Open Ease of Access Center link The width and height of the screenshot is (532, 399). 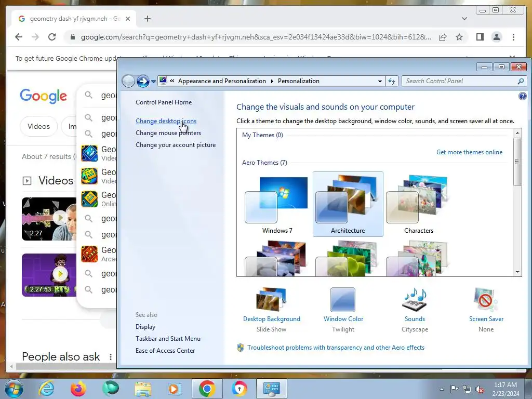pos(165,351)
